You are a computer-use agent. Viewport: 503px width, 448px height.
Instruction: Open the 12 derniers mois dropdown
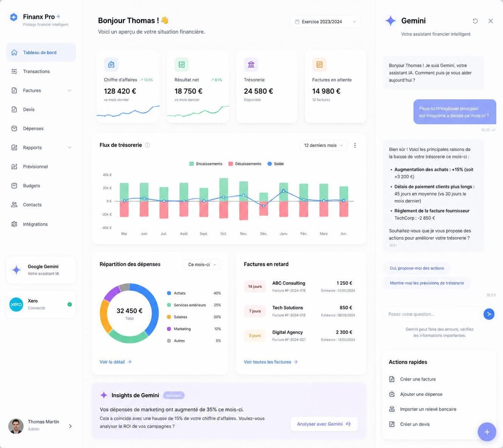click(x=323, y=145)
